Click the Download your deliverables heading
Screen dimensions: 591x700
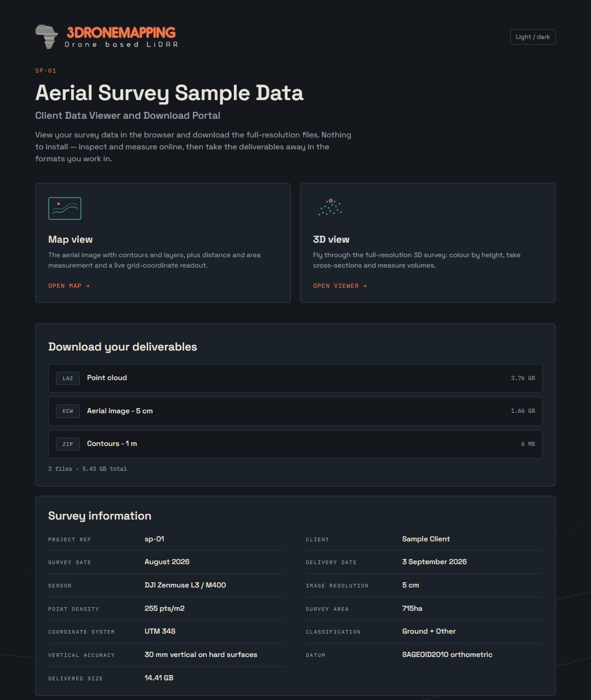coord(123,347)
